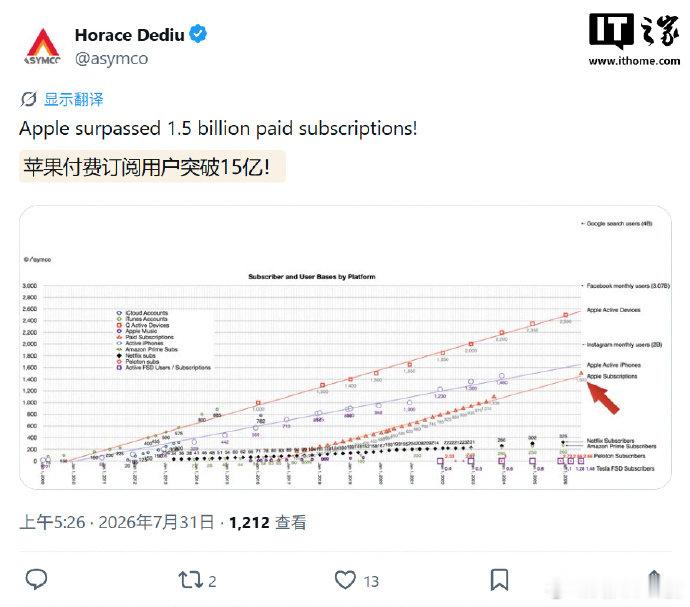Bookmark this tweet
Image resolution: width=690 pixels, height=607 pixels.
tap(499, 580)
